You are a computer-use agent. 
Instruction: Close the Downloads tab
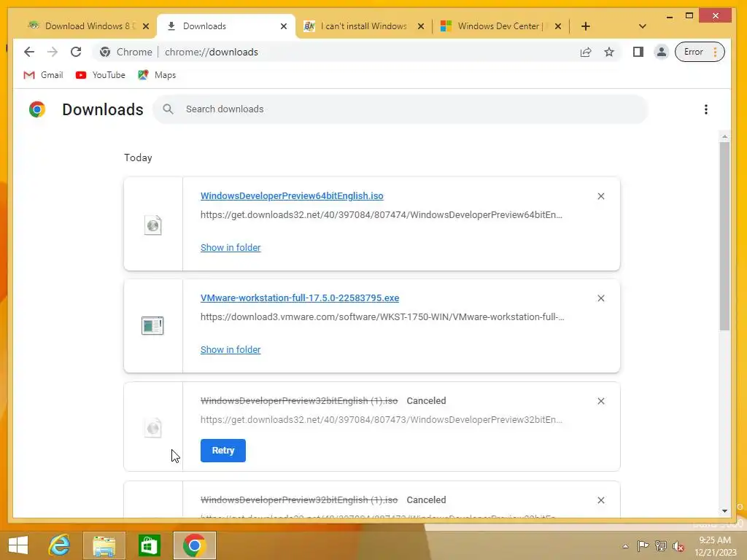coord(284,27)
